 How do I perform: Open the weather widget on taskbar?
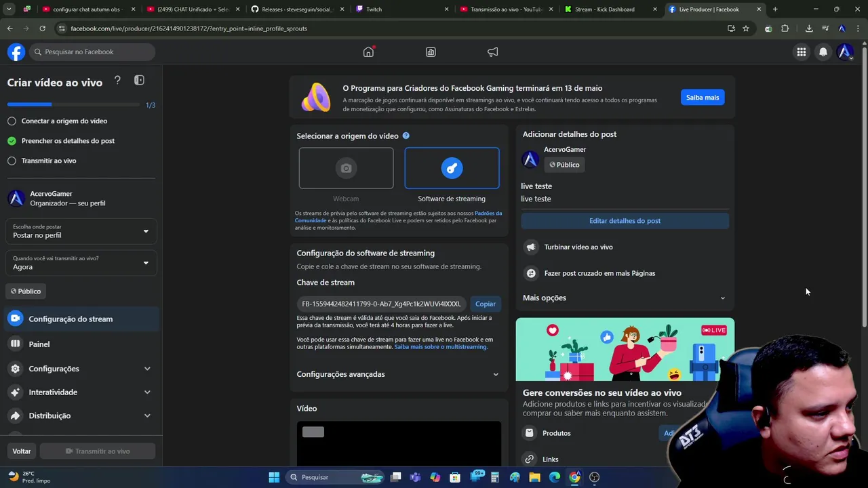coord(30,477)
